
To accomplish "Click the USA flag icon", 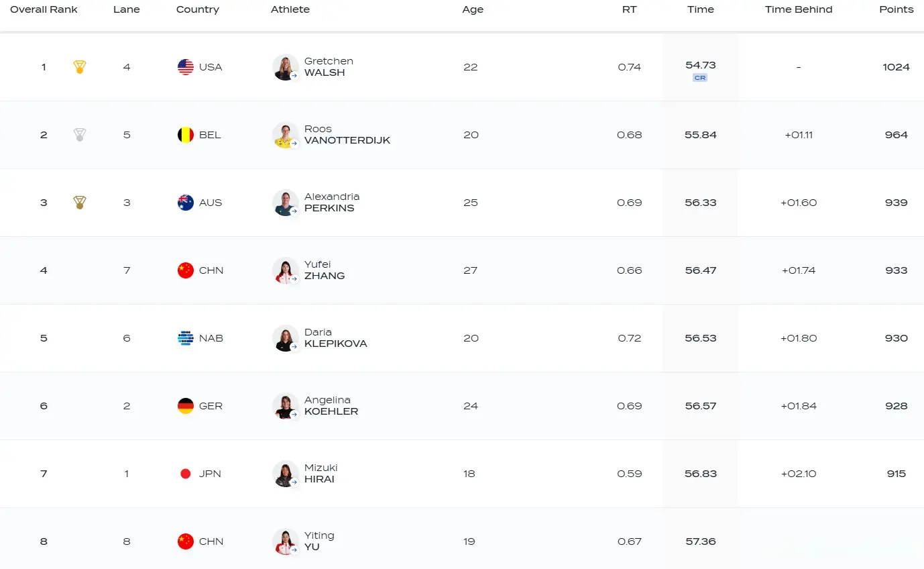I will pyautogui.click(x=186, y=67).
